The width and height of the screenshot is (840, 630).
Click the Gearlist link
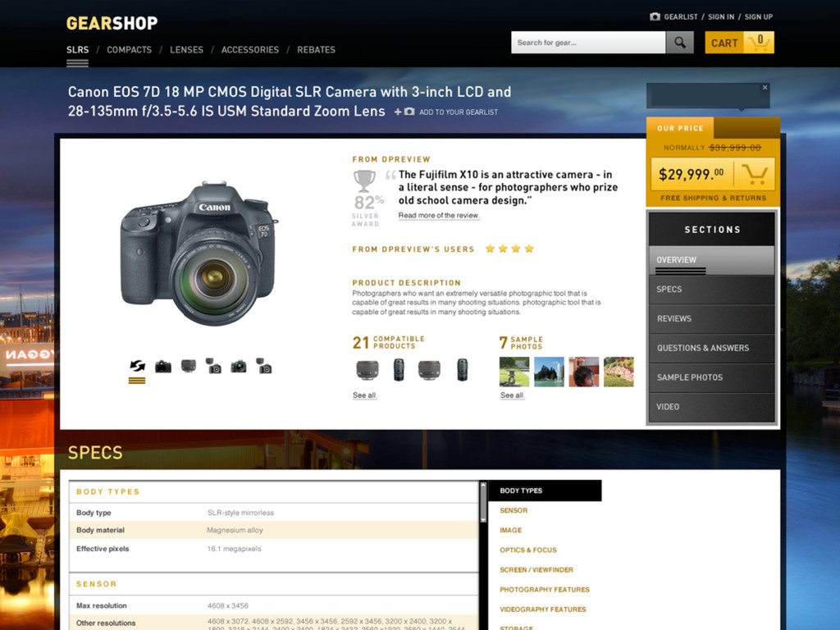click(681, 16)
